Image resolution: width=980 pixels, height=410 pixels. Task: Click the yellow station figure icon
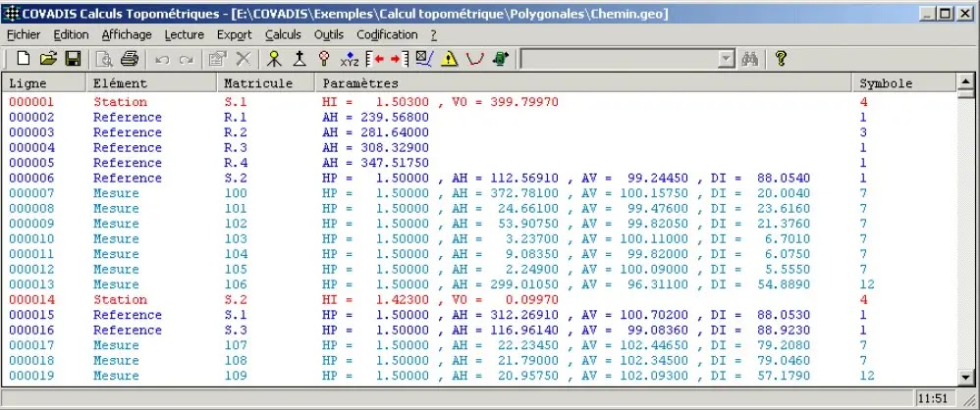[x=274, y=59]
